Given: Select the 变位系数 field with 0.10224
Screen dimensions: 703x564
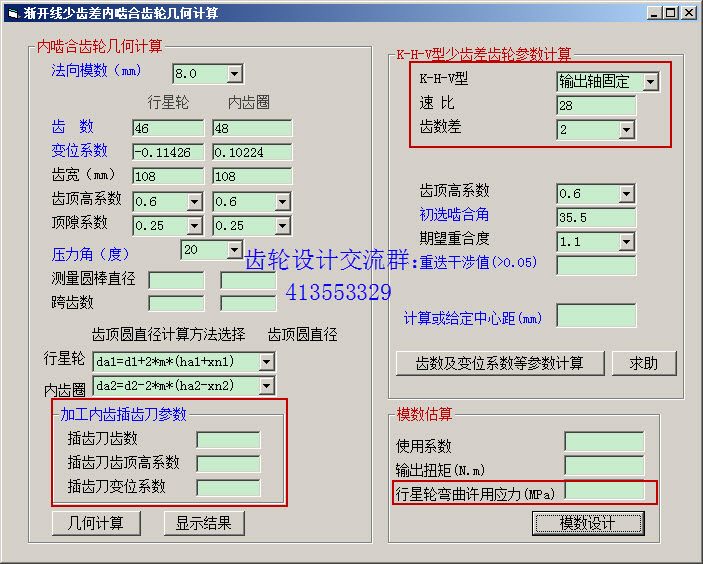Looking at the screenshot, I should [x=252, y=152].
